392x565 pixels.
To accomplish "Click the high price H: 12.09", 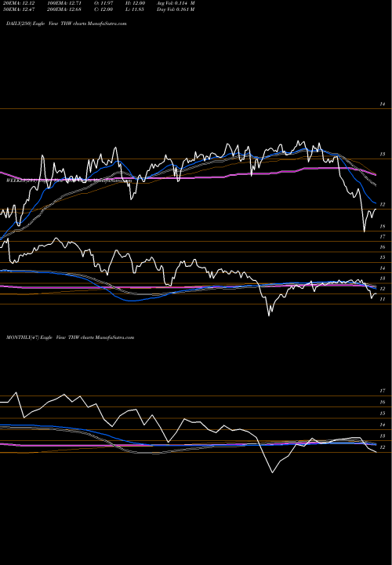I will coord(136,3).
